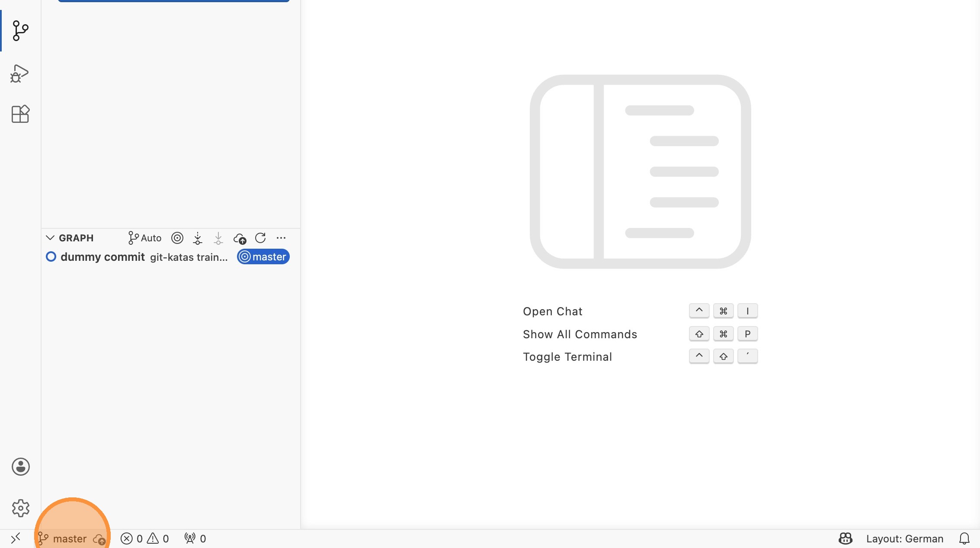This screenshot has height=548, width=980.
Task: Click the master branch badge
Action: (x=263, y=257)
